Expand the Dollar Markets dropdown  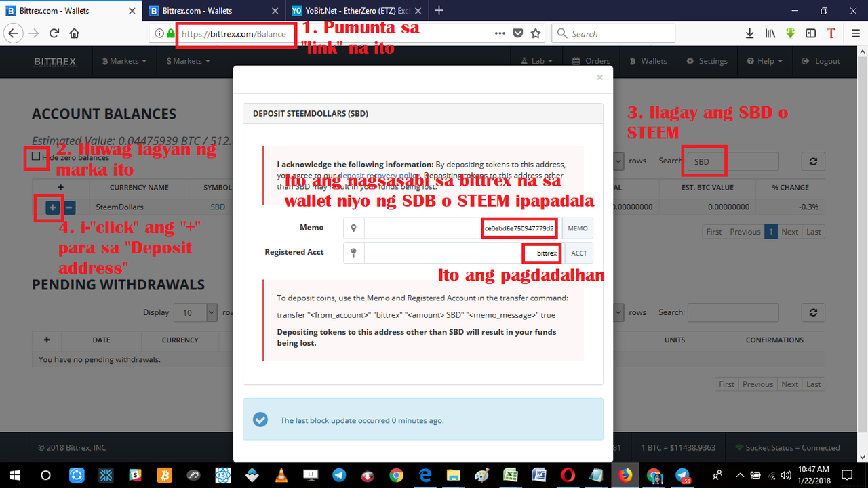tap(188, 61)
